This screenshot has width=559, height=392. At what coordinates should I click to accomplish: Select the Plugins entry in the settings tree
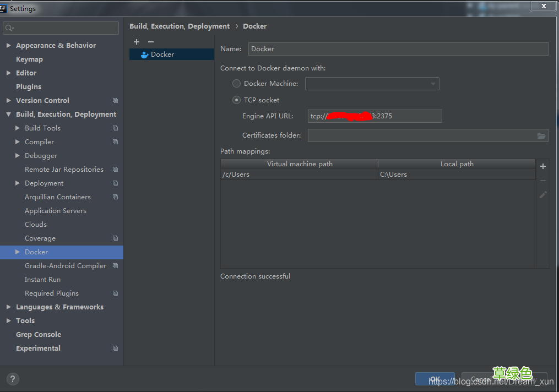coord(28,86)
